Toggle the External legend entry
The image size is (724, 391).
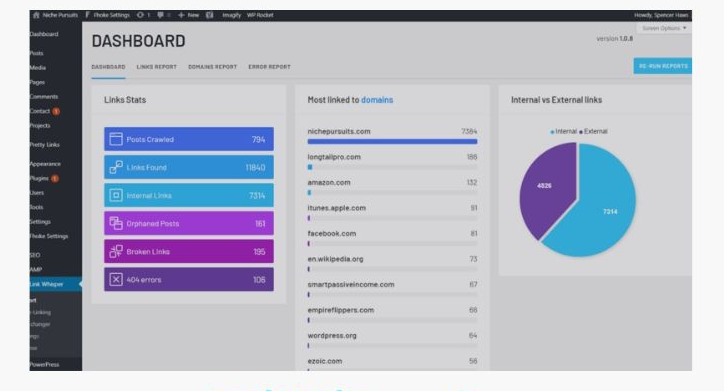pyautogui.click(x=593, y=132)
